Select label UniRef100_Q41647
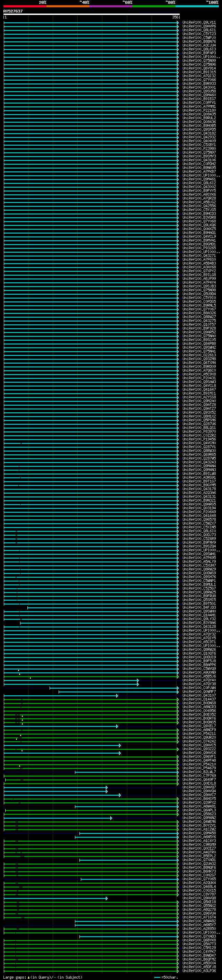 pyautogui.click(x=199, y=390)
